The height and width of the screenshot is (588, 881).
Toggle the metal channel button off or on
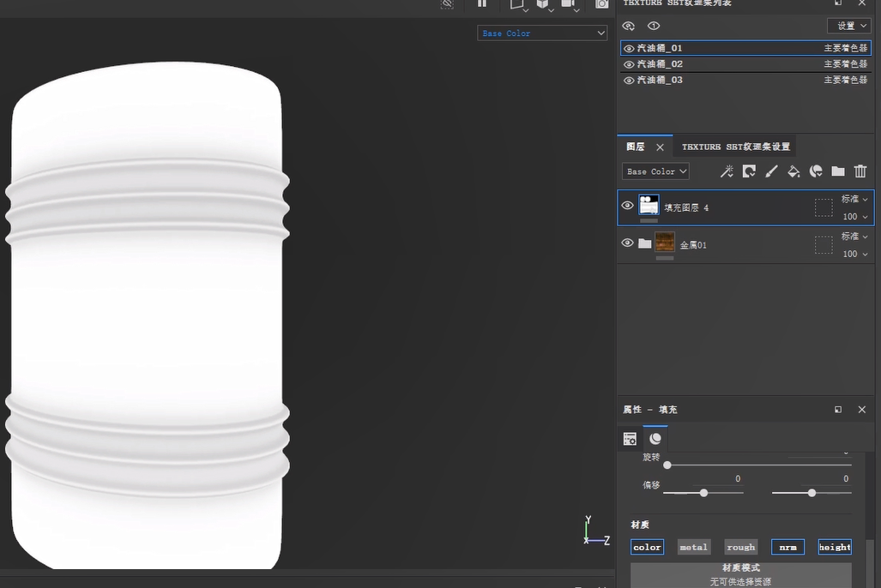(x=693, y=547)
